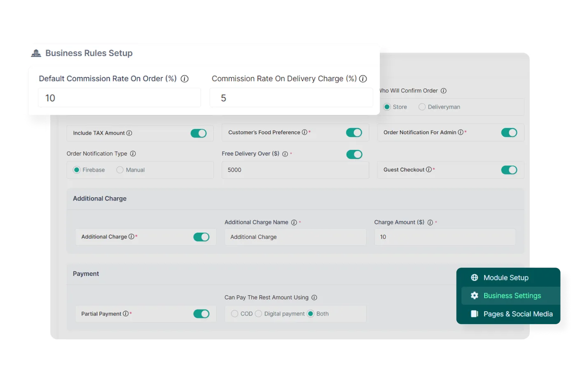Select Deliveryman radio option
Viewport: 580px width, 392px height.
click(422, 107)
